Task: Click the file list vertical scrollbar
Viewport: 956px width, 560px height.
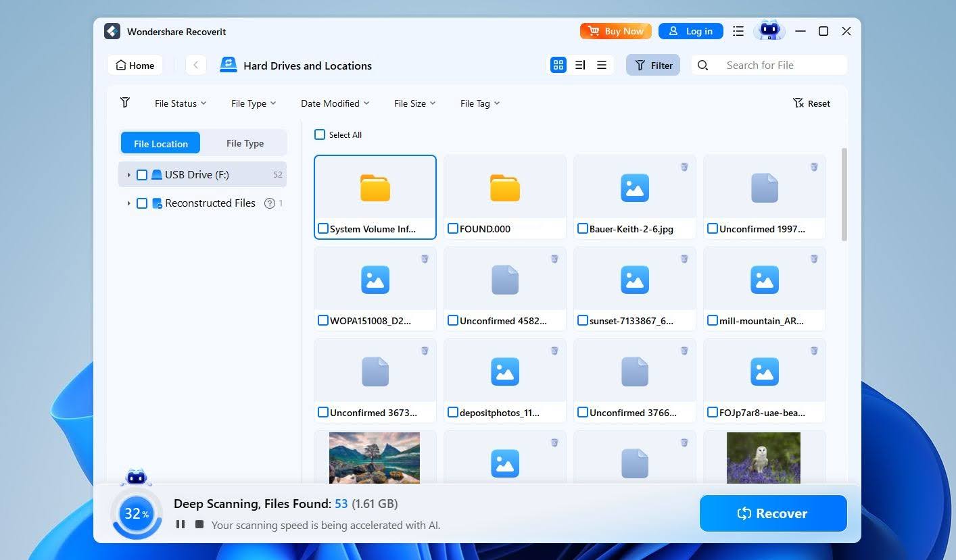Action: (x=844, y=194)
